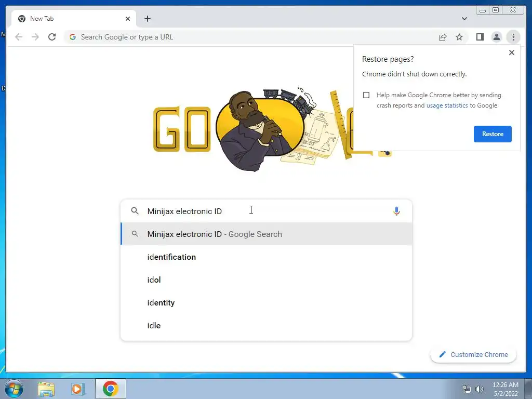
Task: Minimize the Chrome window
Action: pyautogui.click(x=483, y=10)
